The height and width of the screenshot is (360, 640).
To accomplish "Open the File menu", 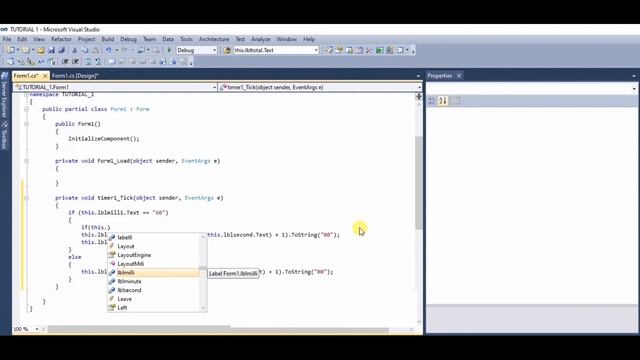I will pos(7,39).
